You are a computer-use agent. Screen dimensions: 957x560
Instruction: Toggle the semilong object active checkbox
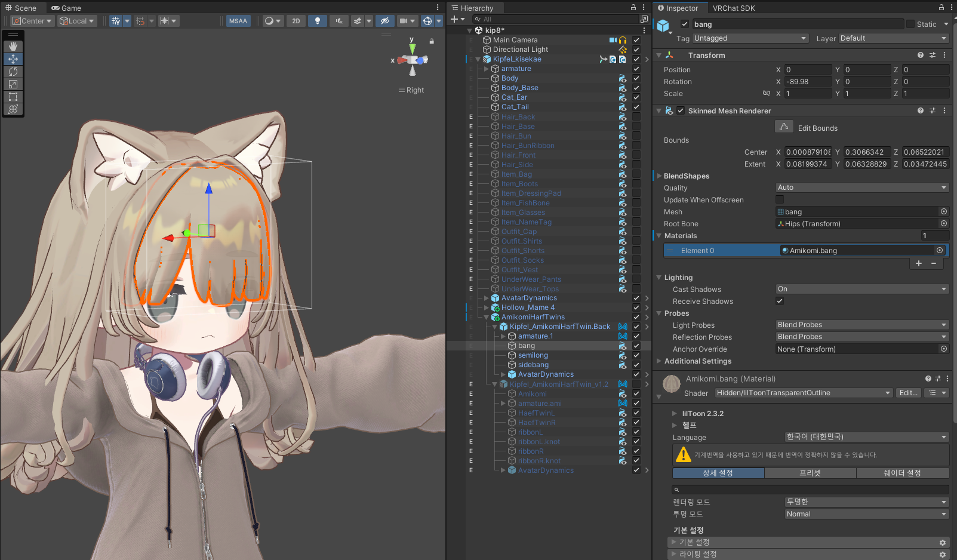(636, 355)
